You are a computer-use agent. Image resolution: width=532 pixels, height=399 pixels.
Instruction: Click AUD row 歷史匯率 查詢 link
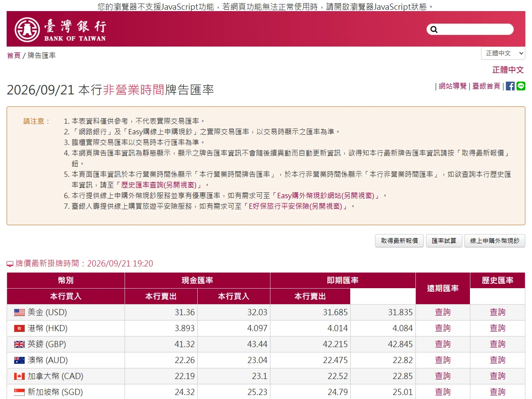[497, 360]
